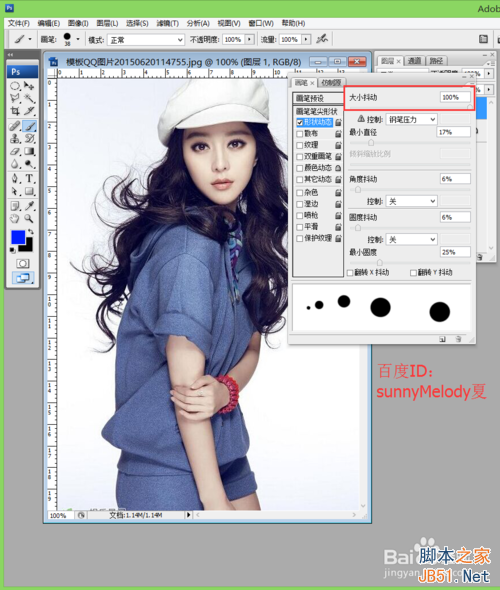
Task: Select the Lasso tool
Action: pos(15,99)
